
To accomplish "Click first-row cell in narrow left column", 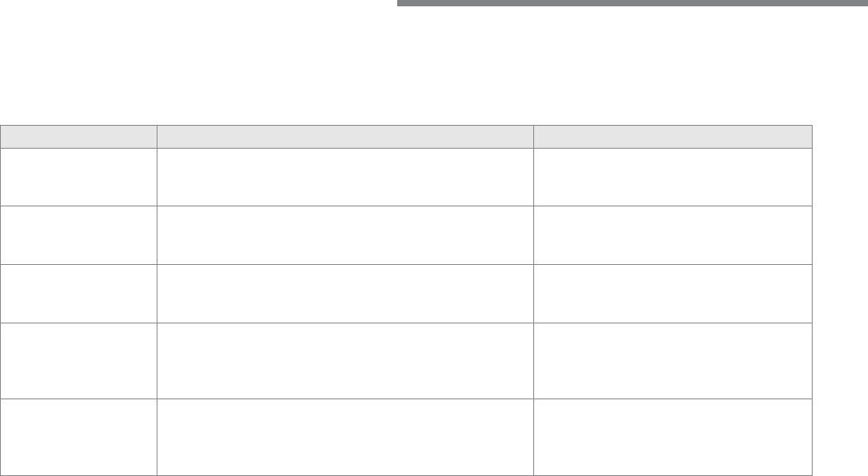I will [x=78, y=177].
